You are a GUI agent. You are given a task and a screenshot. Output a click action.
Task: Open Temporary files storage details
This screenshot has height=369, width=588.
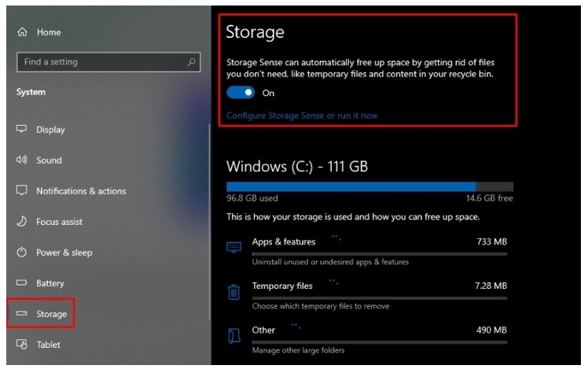tap(282, 286)
